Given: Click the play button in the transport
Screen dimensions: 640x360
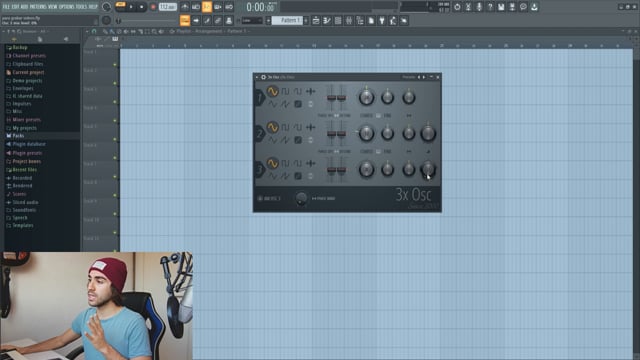Looking at the screenshot, I should coord(131,7).
